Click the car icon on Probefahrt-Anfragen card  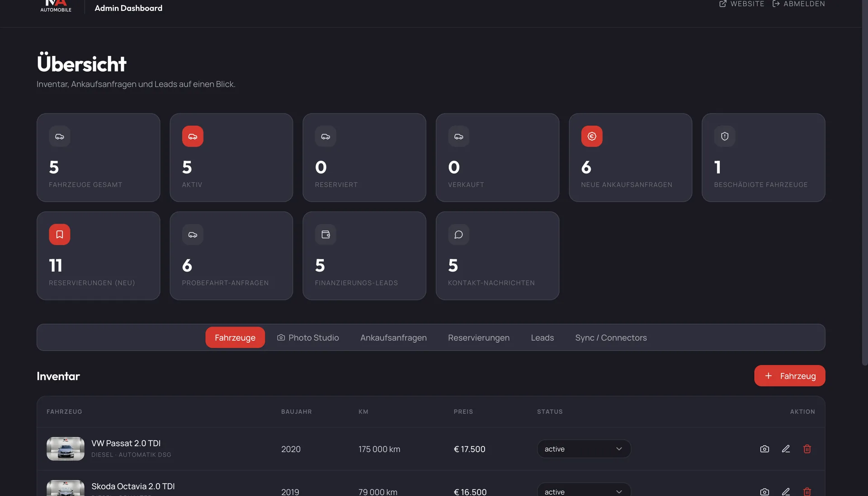click(x=193, y=234)
